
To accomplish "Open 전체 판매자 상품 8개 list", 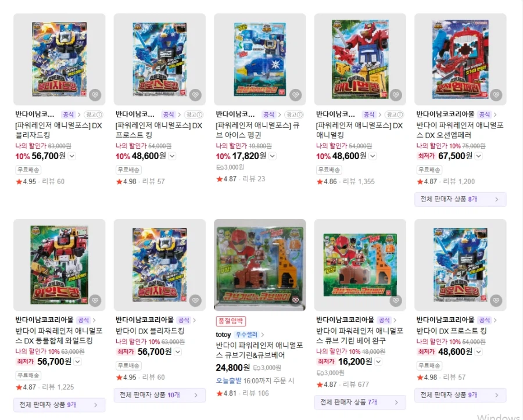I will click(x=460, y=199).
